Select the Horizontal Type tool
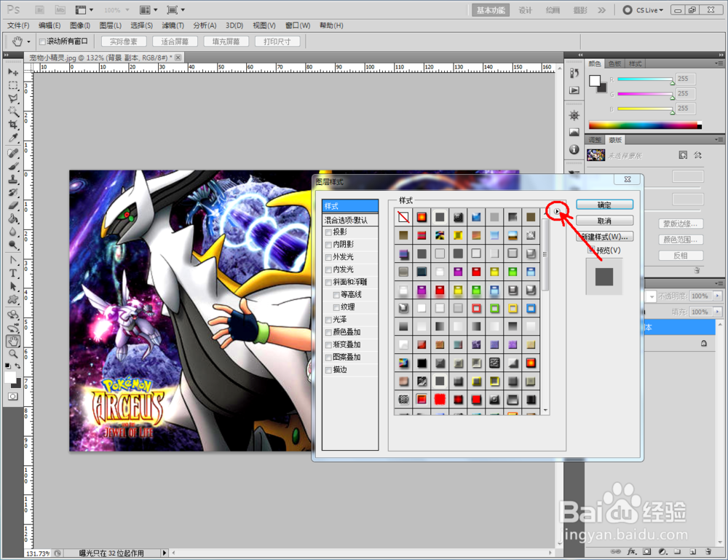This screenshot has width=728, height=560. [13, 273]
